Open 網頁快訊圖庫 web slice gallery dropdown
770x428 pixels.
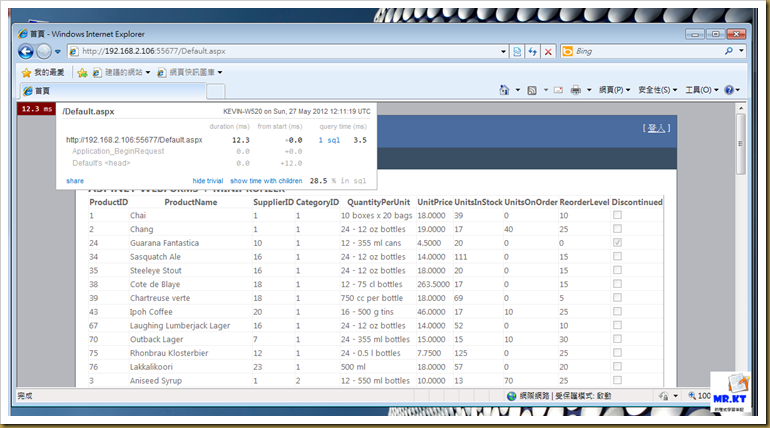(x=189, y=72)
